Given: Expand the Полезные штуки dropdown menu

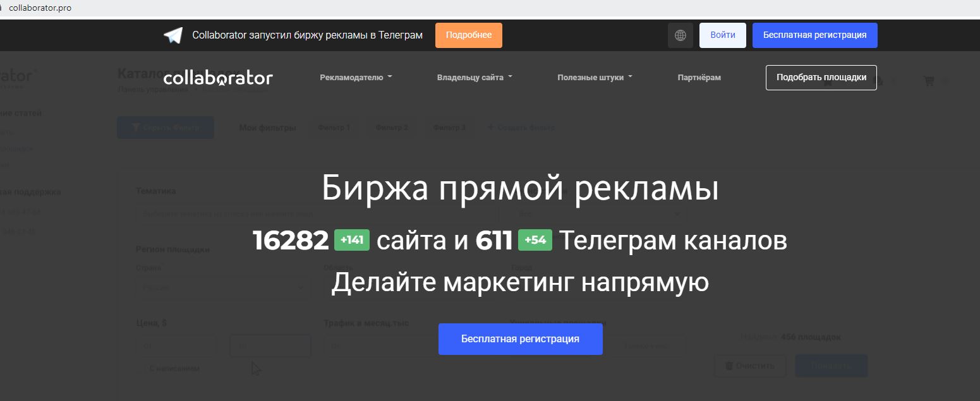Looking at the screenshot, I should coord(595,78).
